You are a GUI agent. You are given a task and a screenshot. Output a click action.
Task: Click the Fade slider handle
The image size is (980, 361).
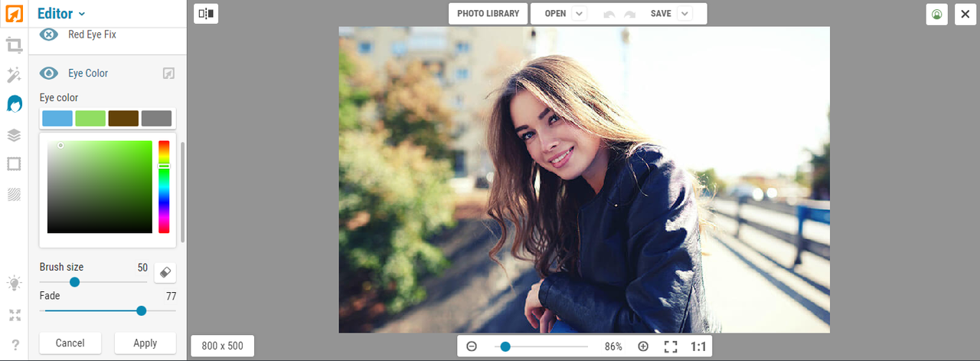point(141,310)
